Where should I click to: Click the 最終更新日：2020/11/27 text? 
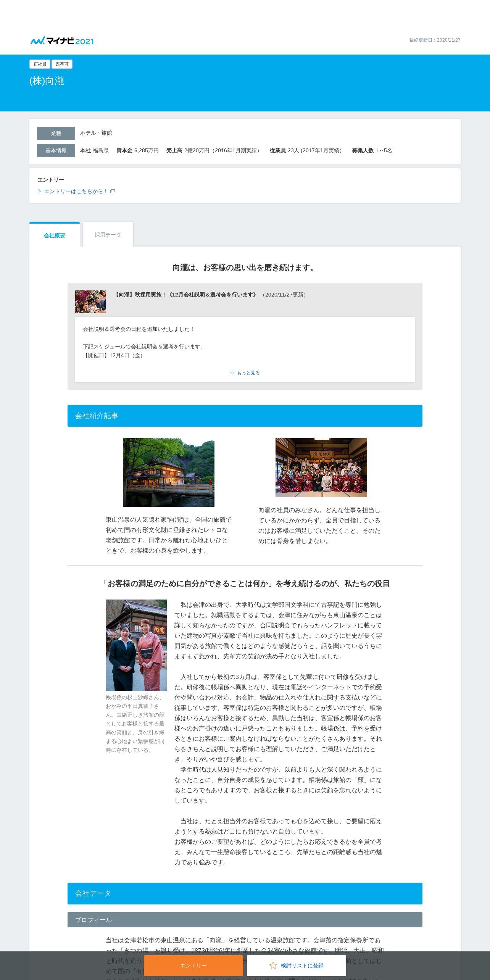(435, 40)
